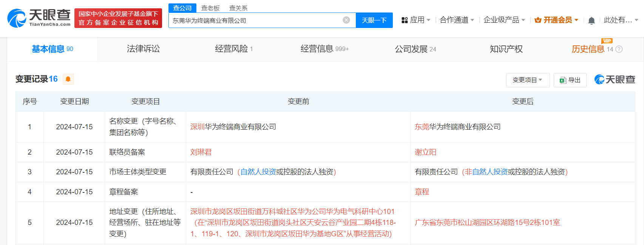Select the 法律诉讼 tab
Screen dimensions: 644x245
(143, 49)
